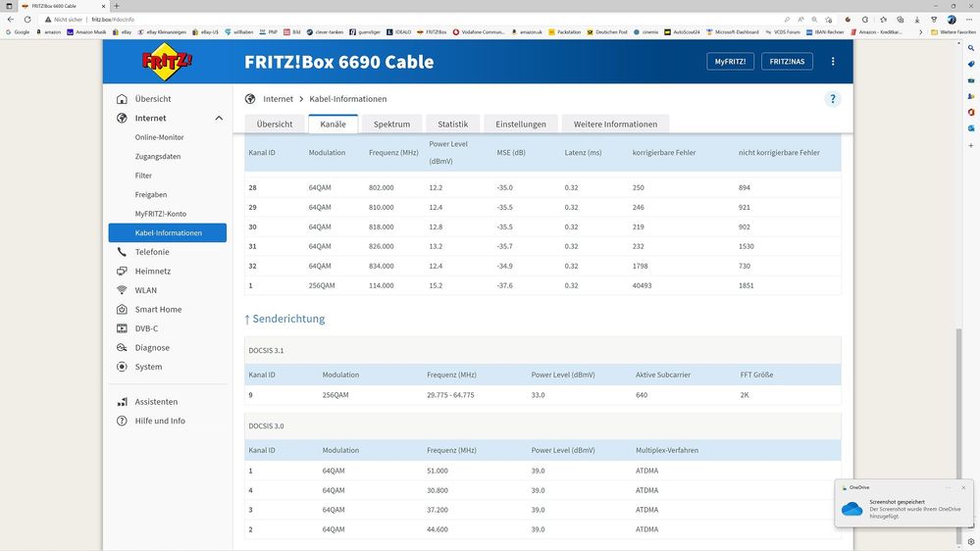
Task: Switch to the Spektrum tab
Action: coord(391,124)
